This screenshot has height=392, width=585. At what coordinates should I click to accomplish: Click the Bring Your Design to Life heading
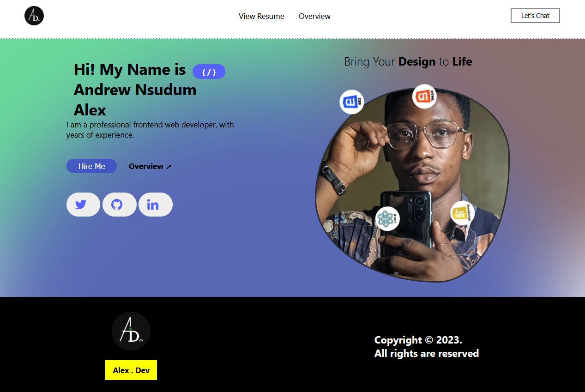(x=408, y=61)
